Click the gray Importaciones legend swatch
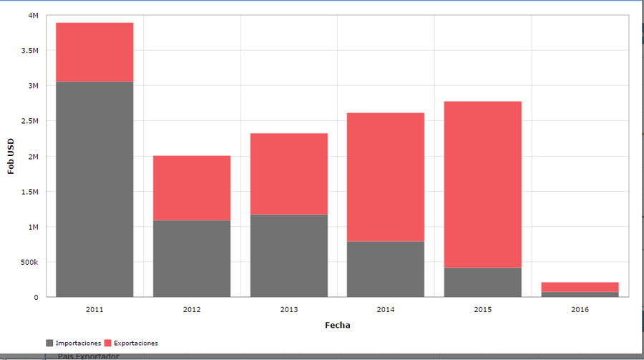 pos(49,343)
